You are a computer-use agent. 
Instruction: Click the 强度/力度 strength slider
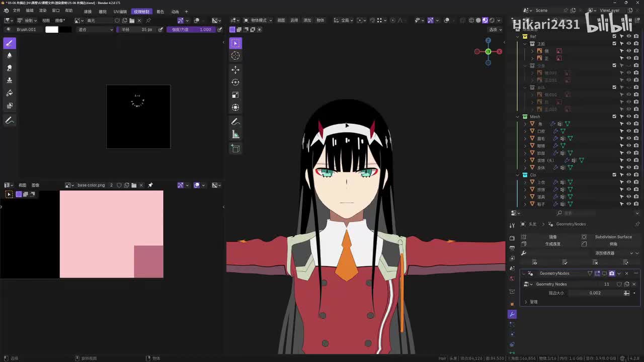[191, 30]
